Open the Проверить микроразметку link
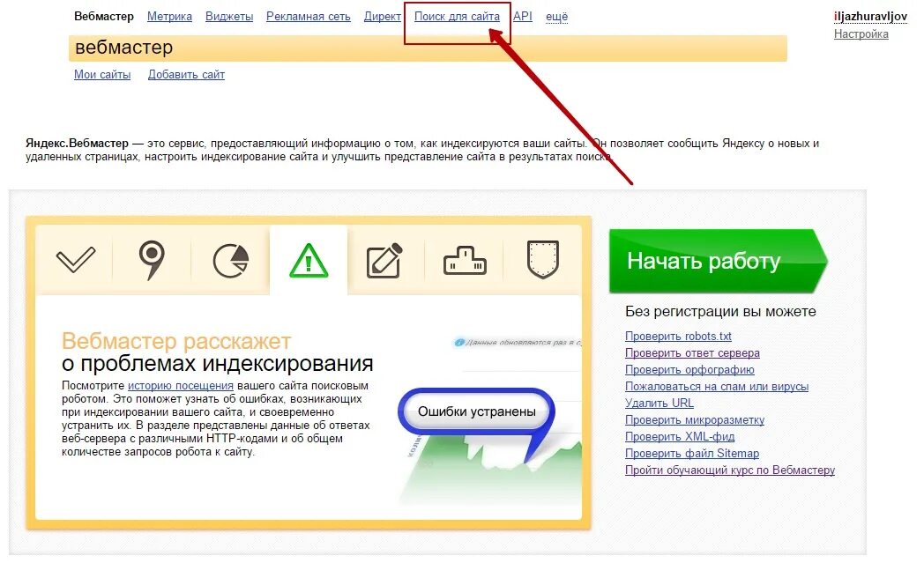 click(695, 420)
